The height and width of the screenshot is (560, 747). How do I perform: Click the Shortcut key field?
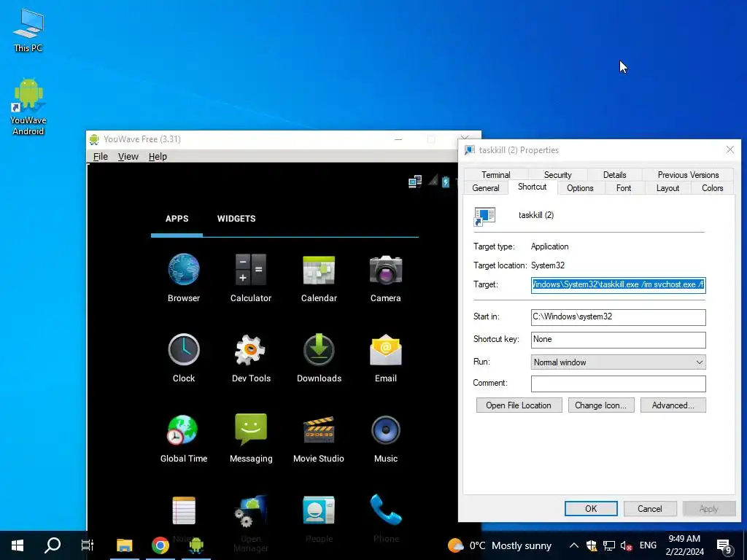(x=618, y=340)
